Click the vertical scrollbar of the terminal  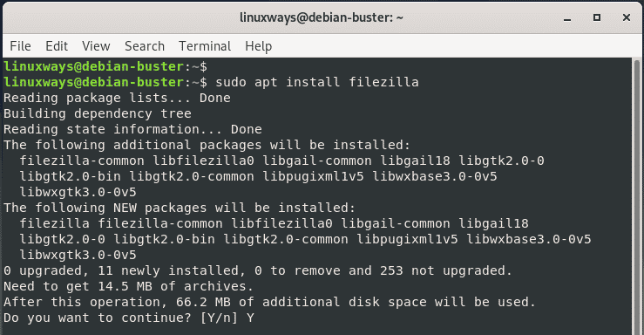coord(637,196)
